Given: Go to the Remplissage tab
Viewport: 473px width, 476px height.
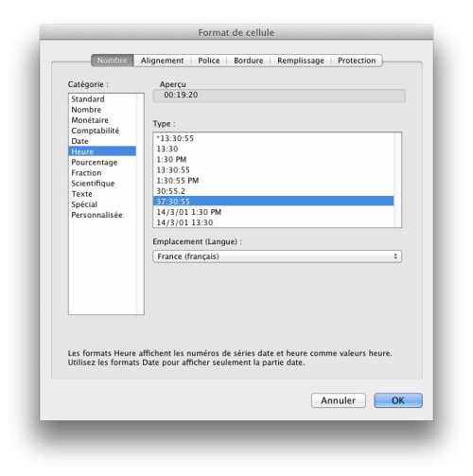Looking at the screenshot, I should tap(301, 61).
